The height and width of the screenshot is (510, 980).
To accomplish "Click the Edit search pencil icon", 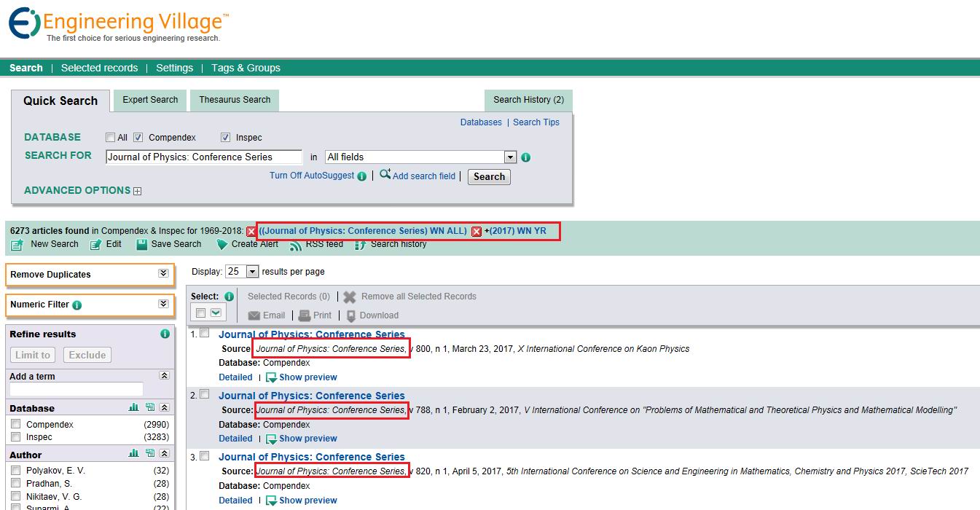I will (95, 245).
